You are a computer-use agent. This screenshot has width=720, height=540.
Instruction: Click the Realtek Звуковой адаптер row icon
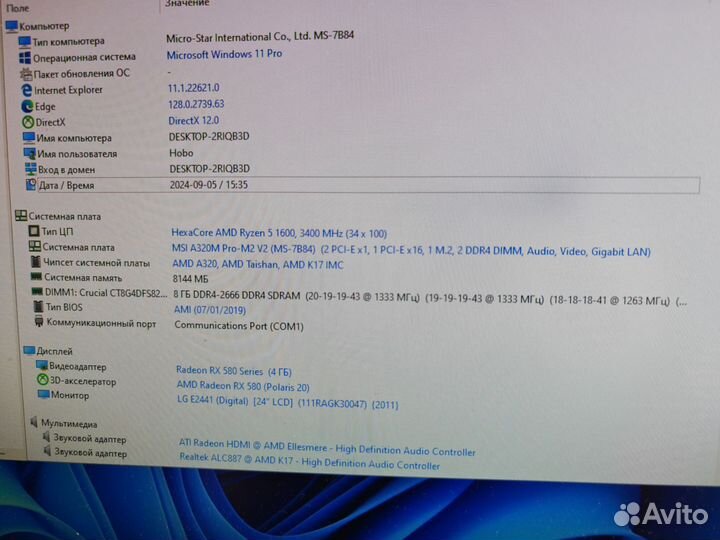point(47,452)
